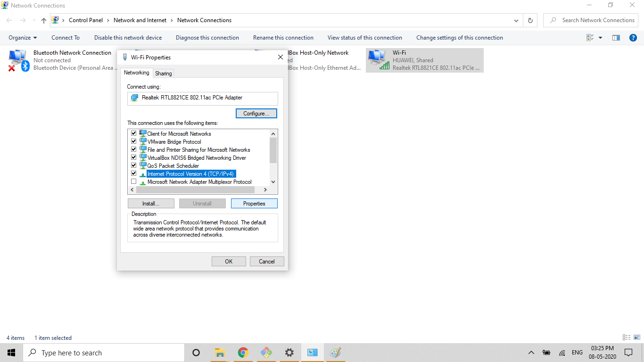This screenshot has height=362, width=644.
Task: Click the Install... button
Action: coord(151,204)
